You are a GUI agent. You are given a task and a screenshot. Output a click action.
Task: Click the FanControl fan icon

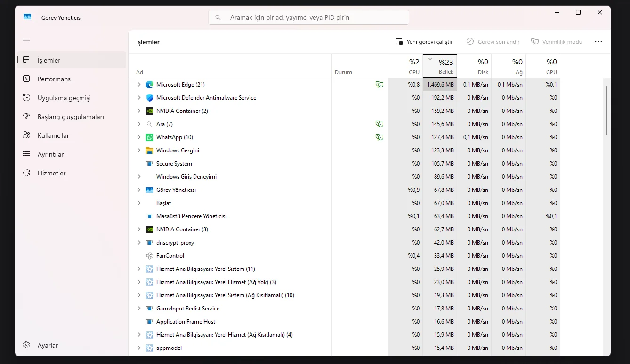pos(150,256)
